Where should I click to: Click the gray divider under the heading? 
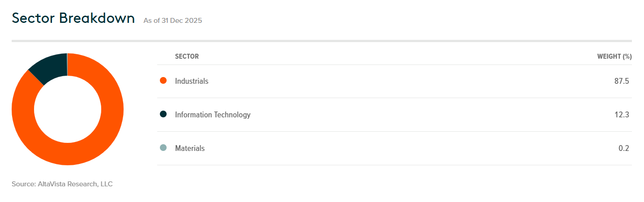click(322, 41)
